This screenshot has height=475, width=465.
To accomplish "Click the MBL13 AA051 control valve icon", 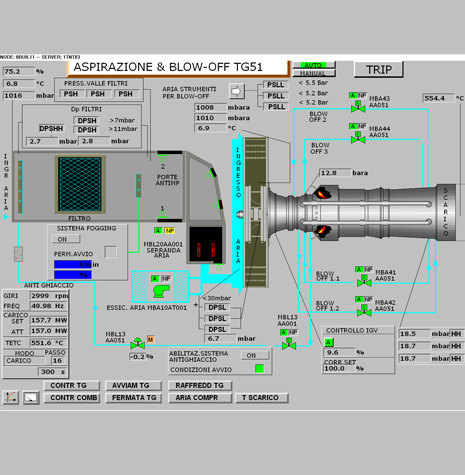I will pos(137,343).
